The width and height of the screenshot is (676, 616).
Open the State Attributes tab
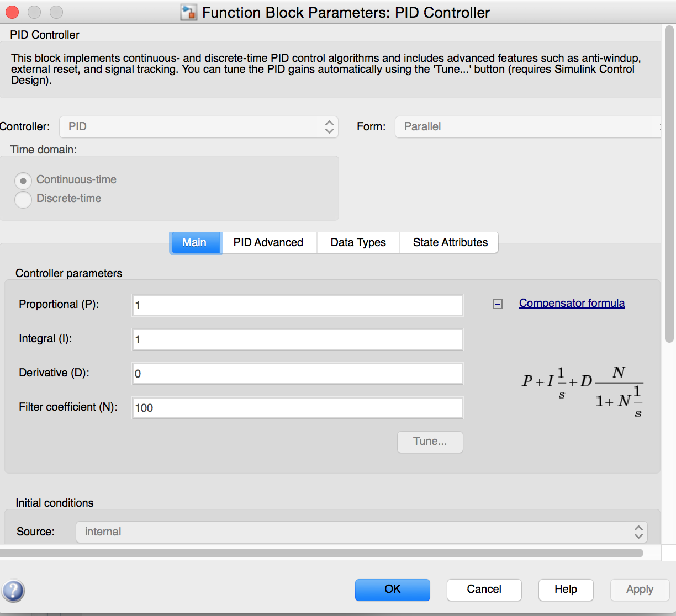click(450, 242)
